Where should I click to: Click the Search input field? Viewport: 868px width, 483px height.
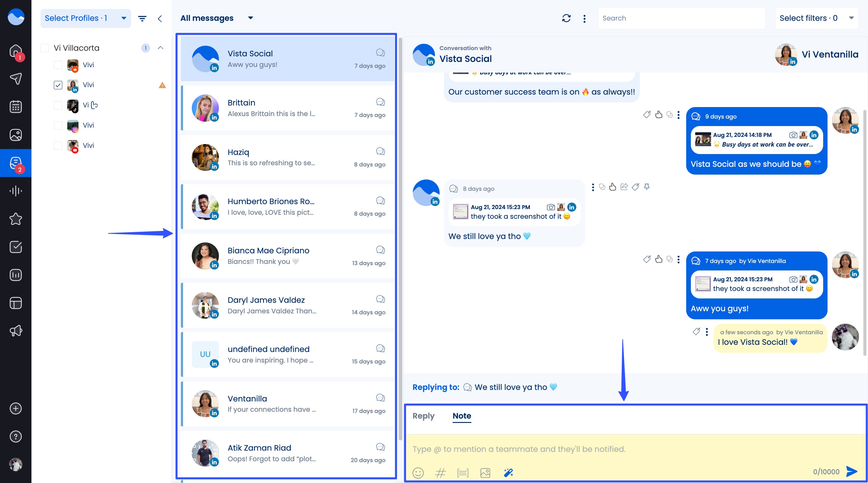[x=681, y=18]
